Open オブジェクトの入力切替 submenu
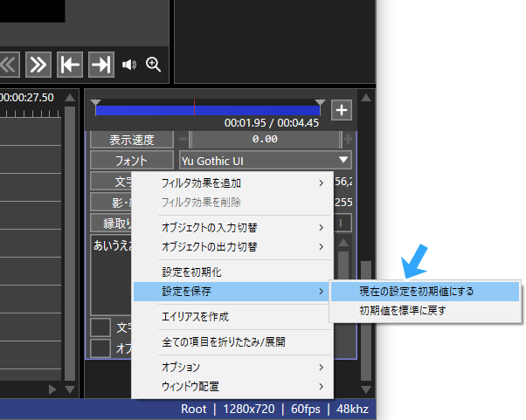This screenshot has width=526, height=420. click(x=232, y=228)
